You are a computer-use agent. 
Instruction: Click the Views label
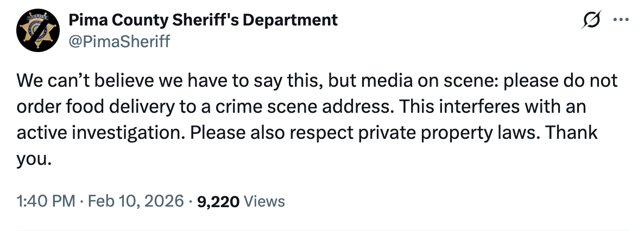264,201
